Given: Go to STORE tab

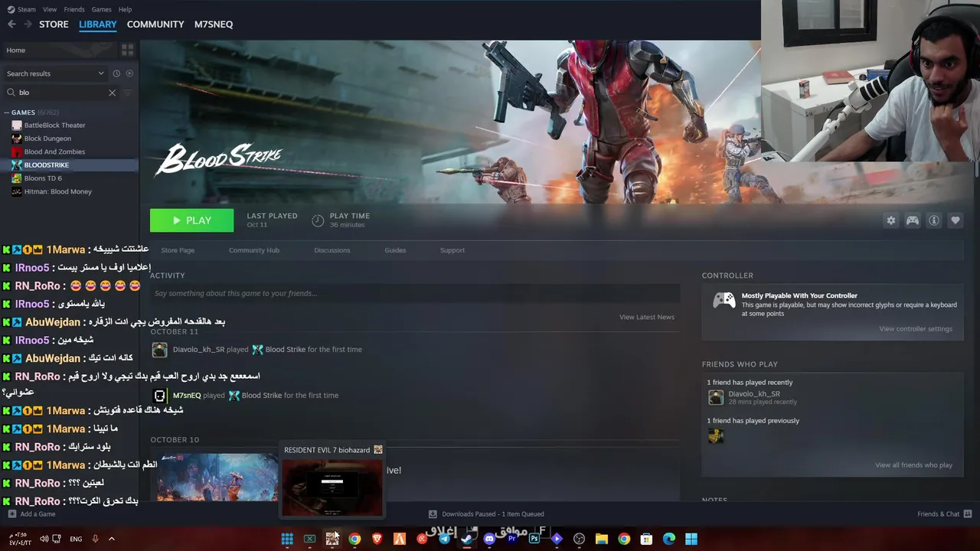Looking at the screenshot, I should (54, 24).
